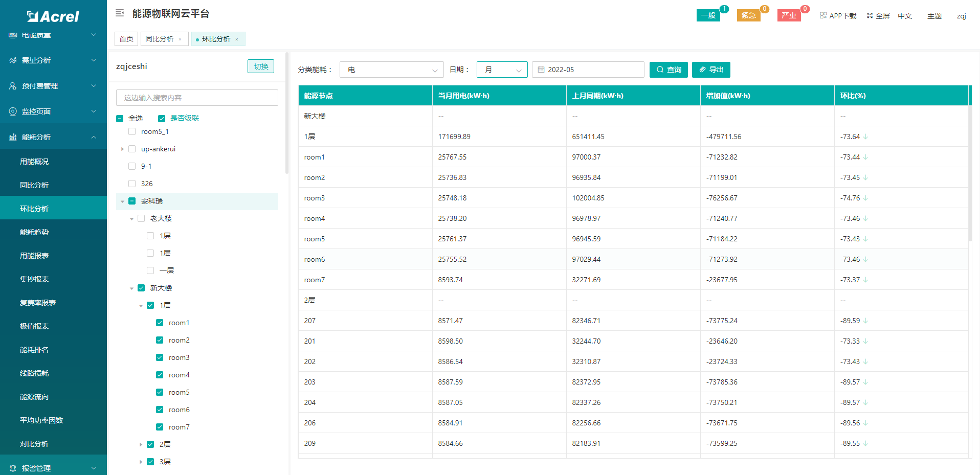Click the 一般 alarm count badge
Screen dimensions: 980x475
(x=724, y=9)
